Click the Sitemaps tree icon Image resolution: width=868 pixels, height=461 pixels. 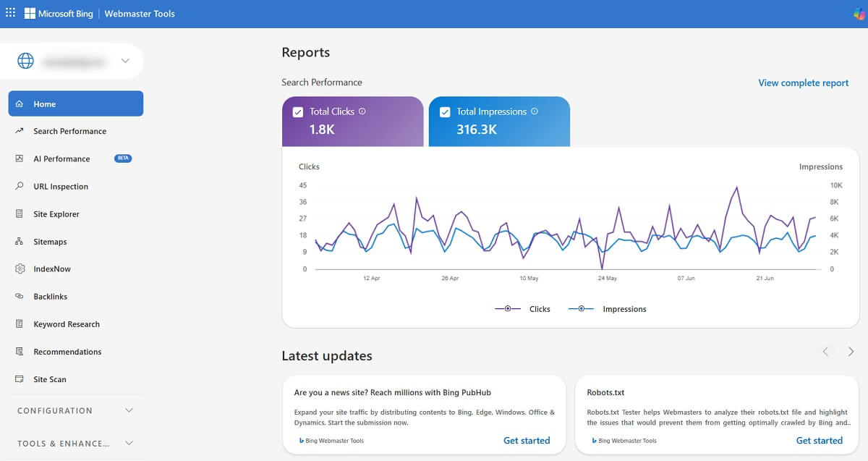coord(20,242)
